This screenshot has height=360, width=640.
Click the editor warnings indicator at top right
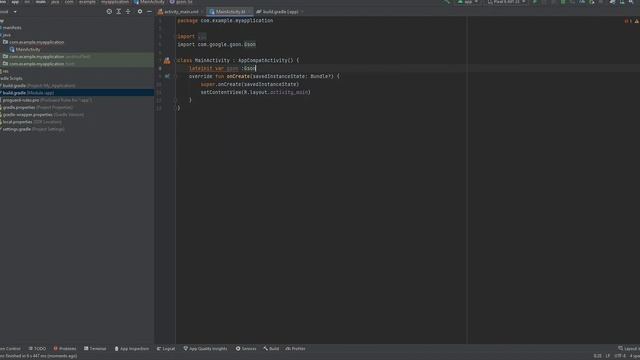pyautogui.click(x=631, y=21)
